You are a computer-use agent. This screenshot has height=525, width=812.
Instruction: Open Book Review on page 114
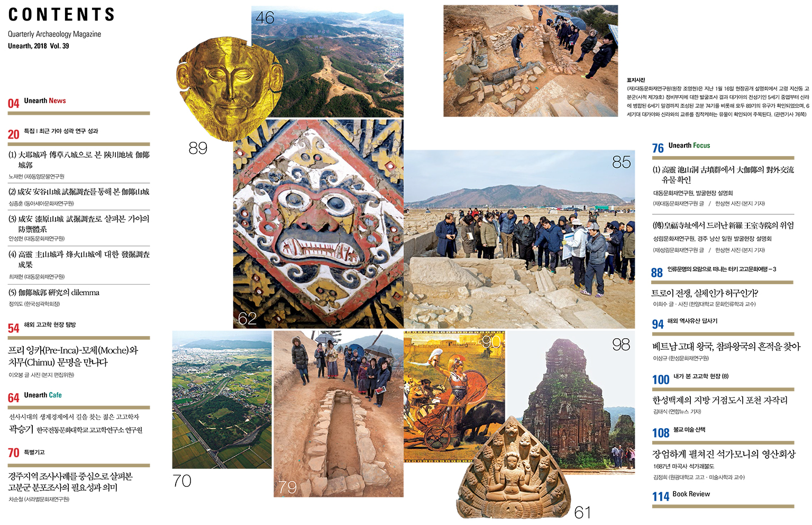pos(691,494)
